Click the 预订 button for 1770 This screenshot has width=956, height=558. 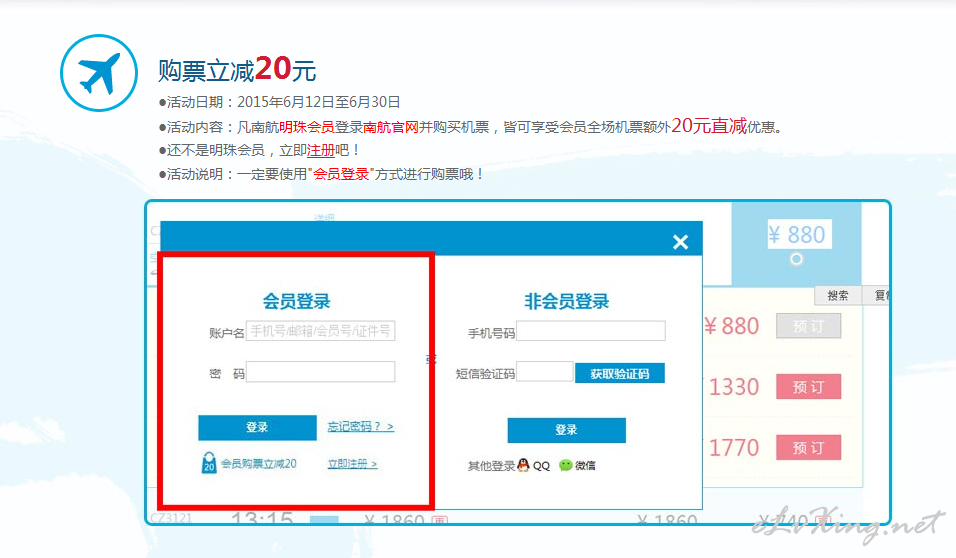click(x=808, y=448)
